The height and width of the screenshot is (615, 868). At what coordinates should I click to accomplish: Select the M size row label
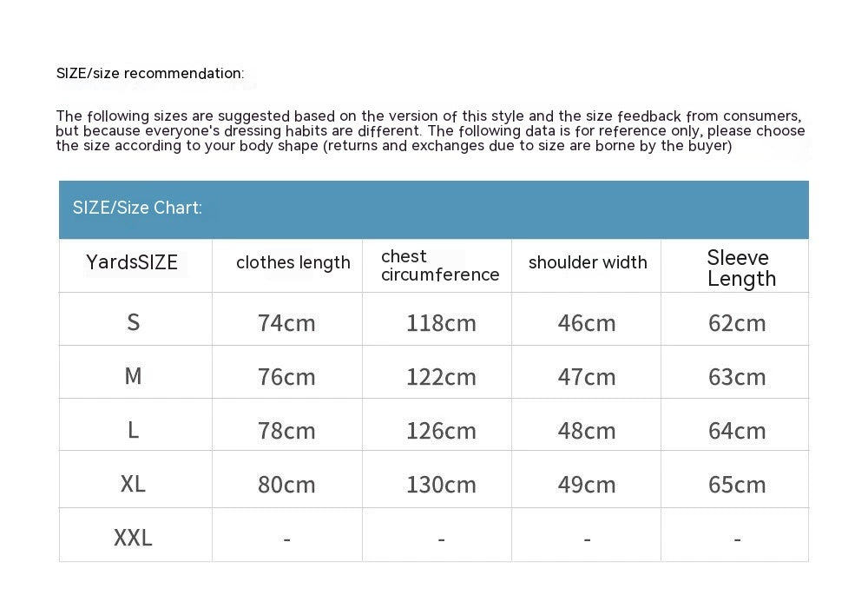[133, 376]
